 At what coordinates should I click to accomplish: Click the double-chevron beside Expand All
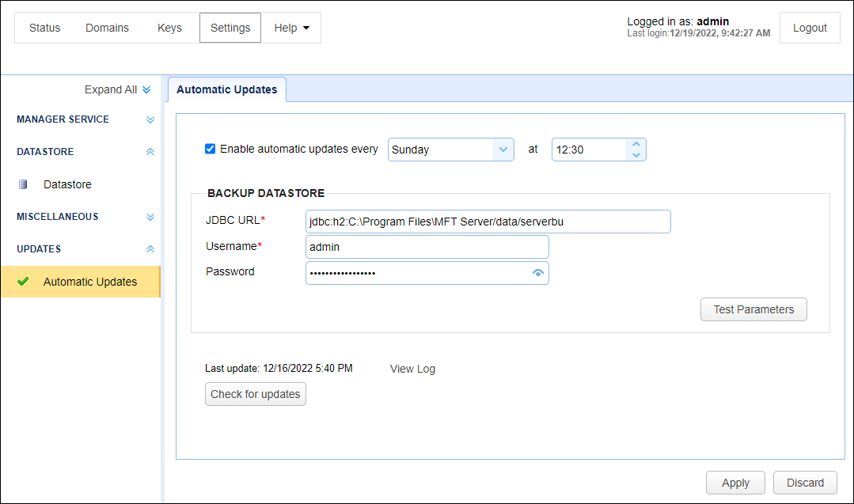click(146, 90)
